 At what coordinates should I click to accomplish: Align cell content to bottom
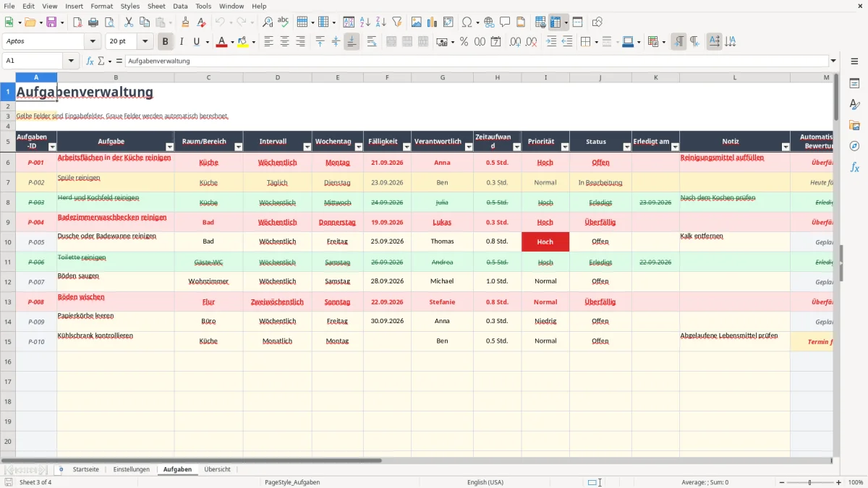pos(352,42)
